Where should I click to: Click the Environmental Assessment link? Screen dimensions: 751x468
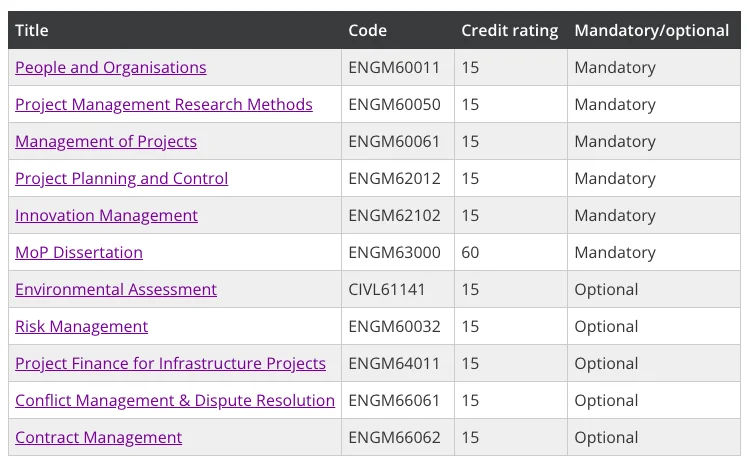116,290
